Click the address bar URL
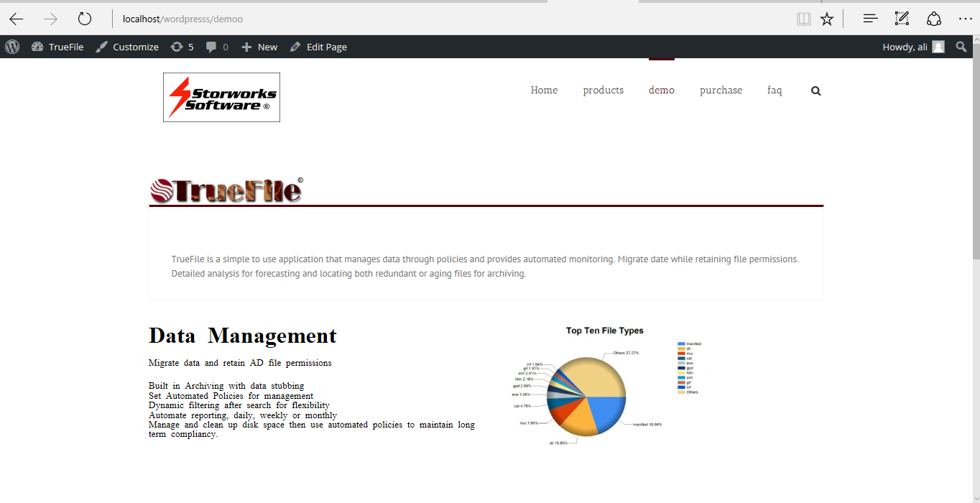The height and width of the screenshot is (503, 980). point(182,19)
